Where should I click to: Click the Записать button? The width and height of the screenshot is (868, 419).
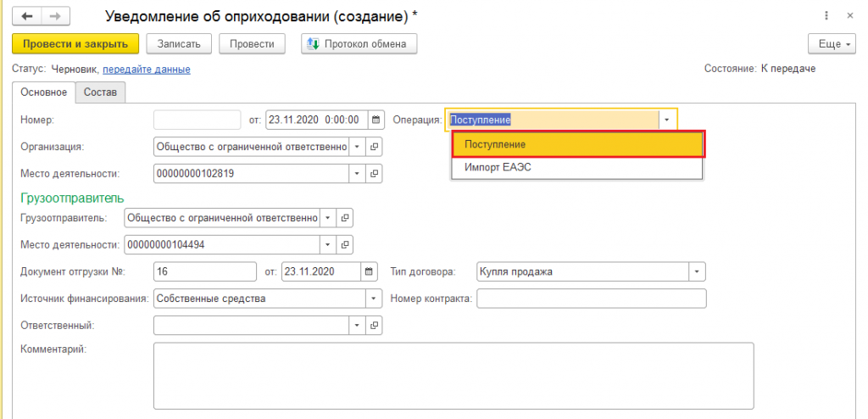click(x=178, y=44)
